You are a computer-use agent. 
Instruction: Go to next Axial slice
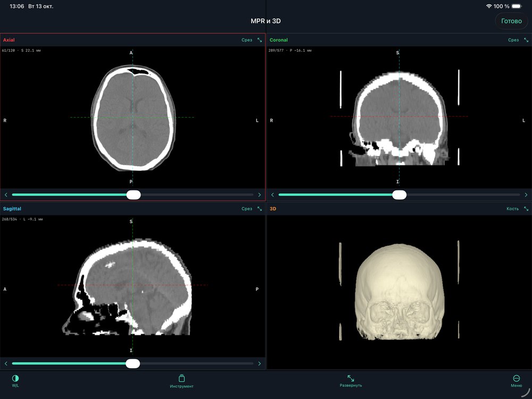260,195
